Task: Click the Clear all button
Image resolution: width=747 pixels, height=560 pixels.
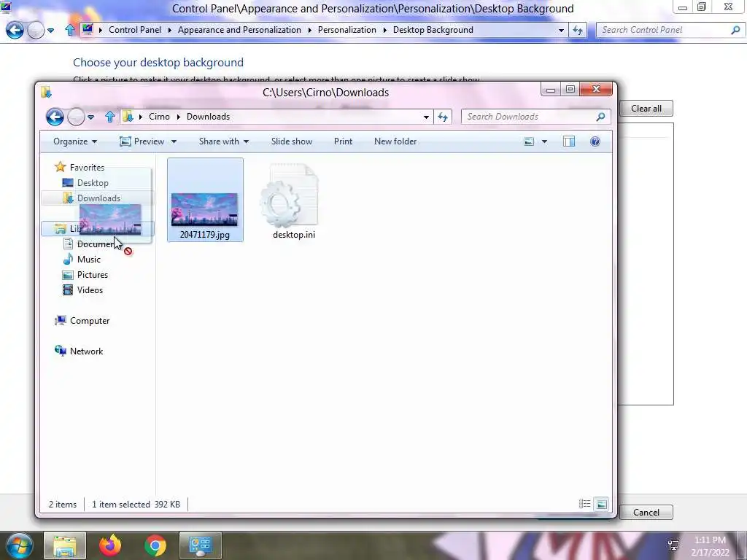Action: 646,109
